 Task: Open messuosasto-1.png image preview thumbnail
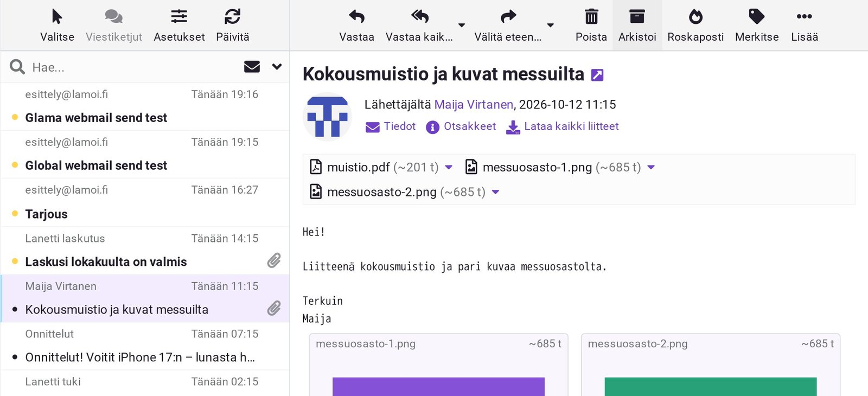pos(438,365)
